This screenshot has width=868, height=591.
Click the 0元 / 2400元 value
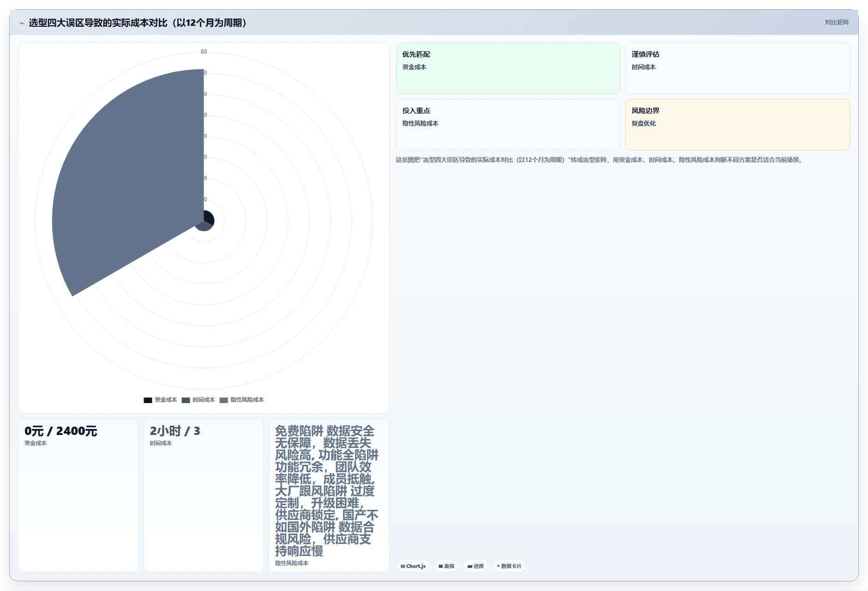click(61, 431)
